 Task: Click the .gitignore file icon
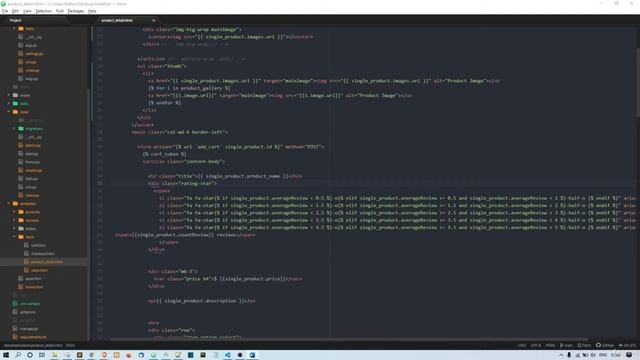point(15,312)
